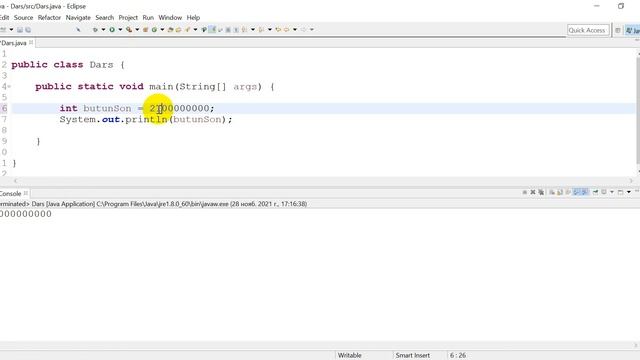
Task: Switch to the Java perspective button
Action: (632, 30)
